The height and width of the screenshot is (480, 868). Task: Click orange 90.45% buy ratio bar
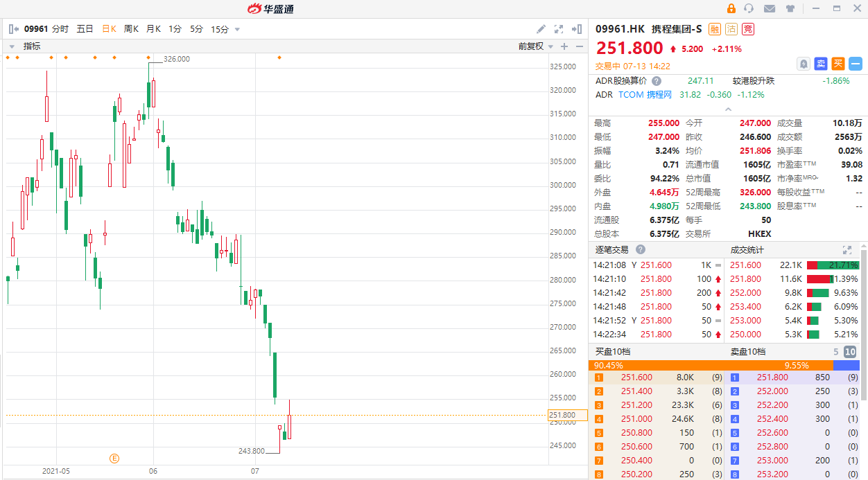point(711,365)
